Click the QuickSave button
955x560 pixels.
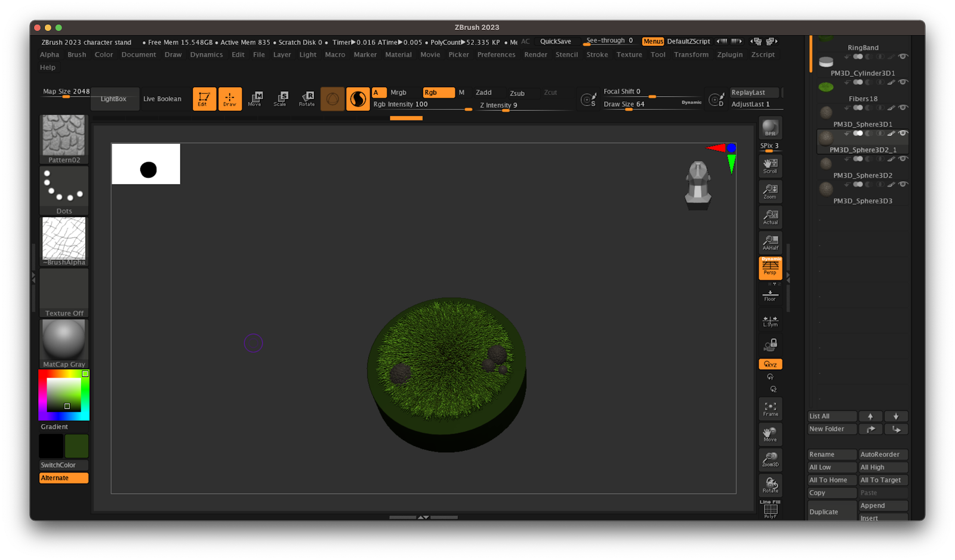point(555,41)
